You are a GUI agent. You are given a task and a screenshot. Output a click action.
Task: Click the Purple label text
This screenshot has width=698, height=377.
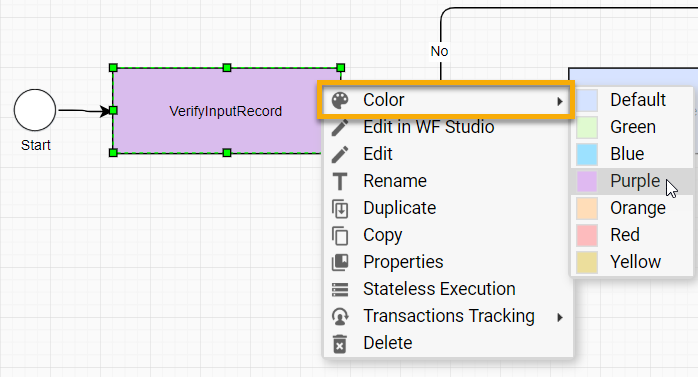pyautogui.click(x=635, y=181)
